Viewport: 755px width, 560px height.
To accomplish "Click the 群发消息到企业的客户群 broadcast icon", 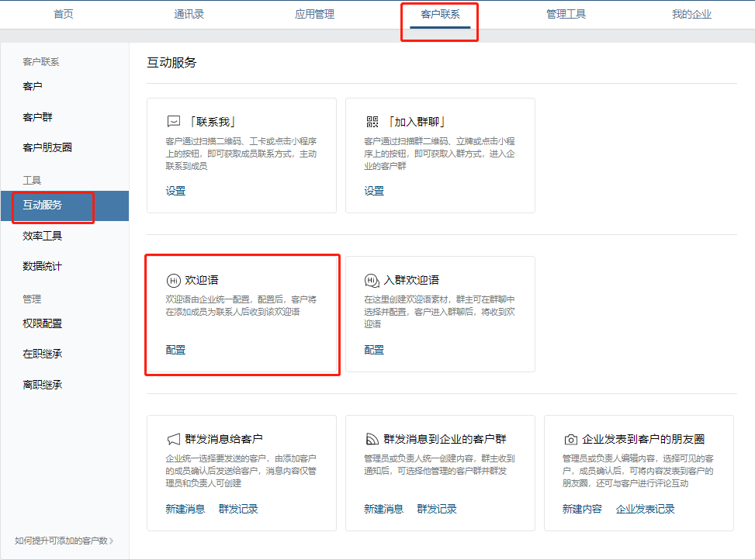I will (x=372, y=439).
